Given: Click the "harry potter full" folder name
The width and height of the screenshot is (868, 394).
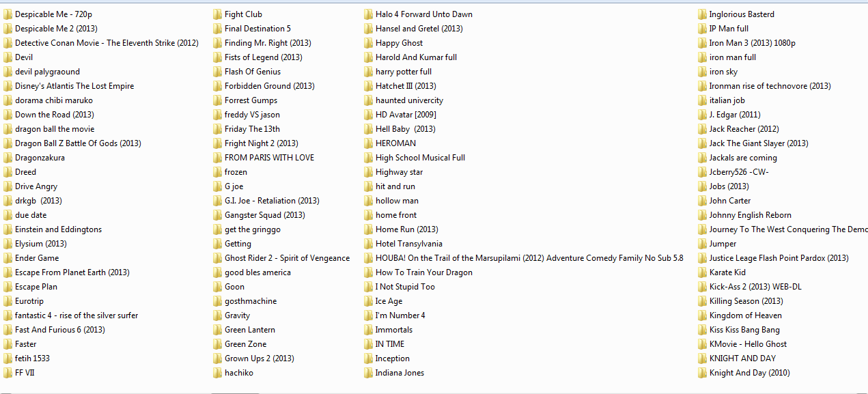Looking at the screenshot, I should pos(404,72).
